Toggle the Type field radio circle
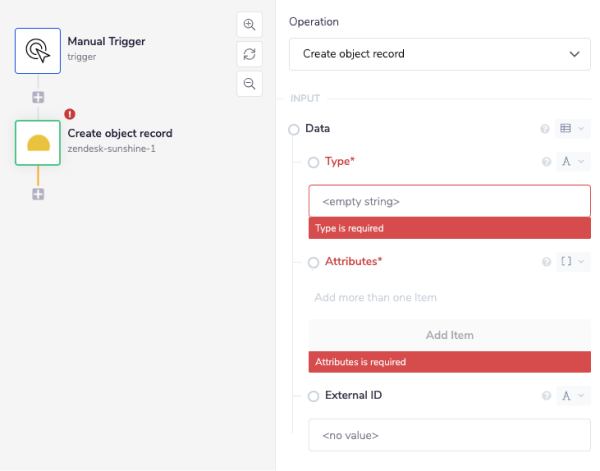 314,162
